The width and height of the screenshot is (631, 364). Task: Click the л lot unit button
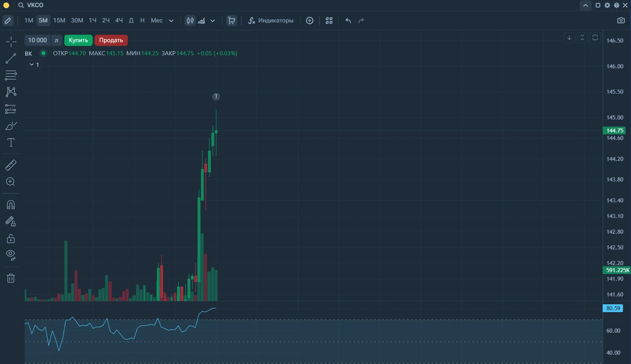click(56, 40)
